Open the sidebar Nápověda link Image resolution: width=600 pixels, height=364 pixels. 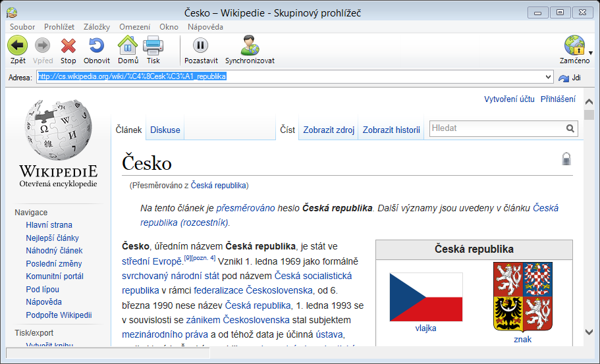pos(43,301)
